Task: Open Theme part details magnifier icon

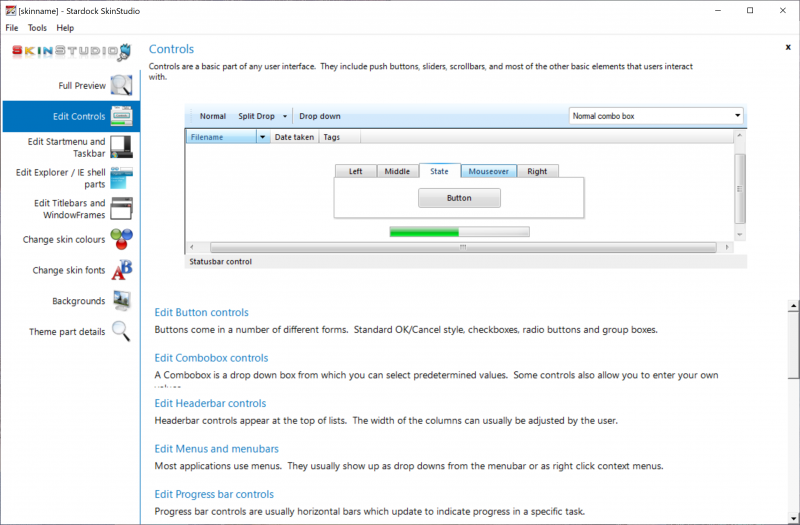Action: coord(121,331)
